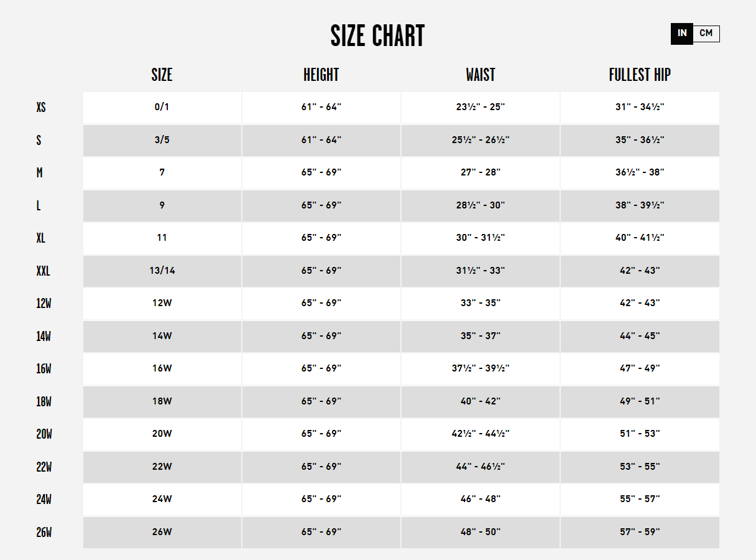This screenshot has height=560, width=756.
Task: Select the 16W waist cell 37½" - 39½"
Action: (481, 369)
